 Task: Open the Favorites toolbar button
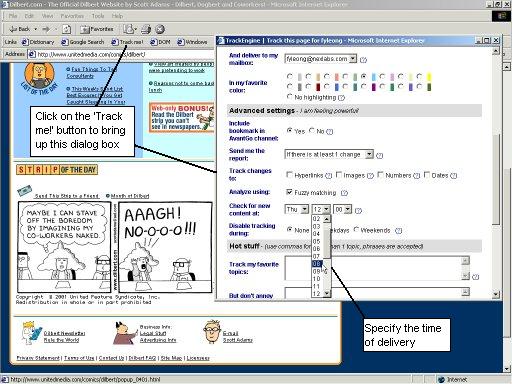97,29
